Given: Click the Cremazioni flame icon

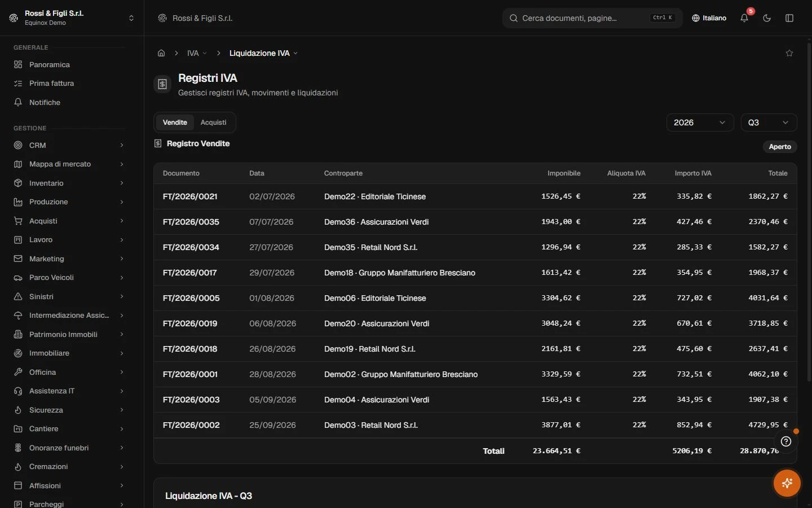Looking at the screenshot, I should (x=18, y=467).
